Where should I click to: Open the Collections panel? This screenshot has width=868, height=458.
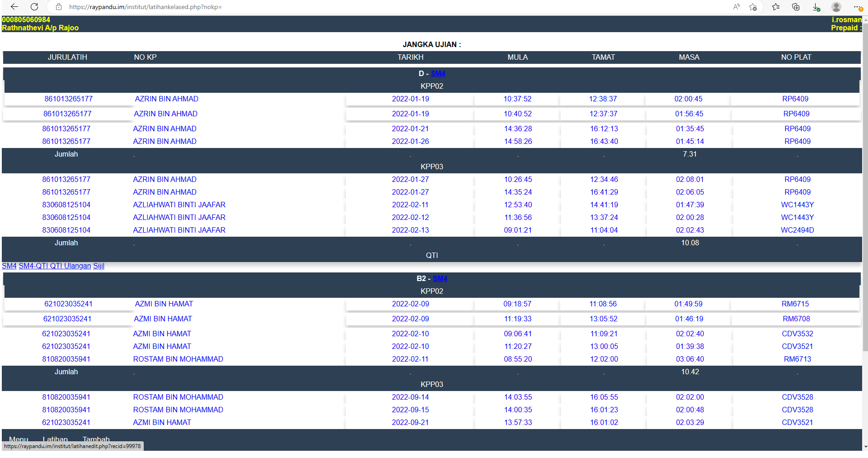pyautogui.click(x=796, y=7)
